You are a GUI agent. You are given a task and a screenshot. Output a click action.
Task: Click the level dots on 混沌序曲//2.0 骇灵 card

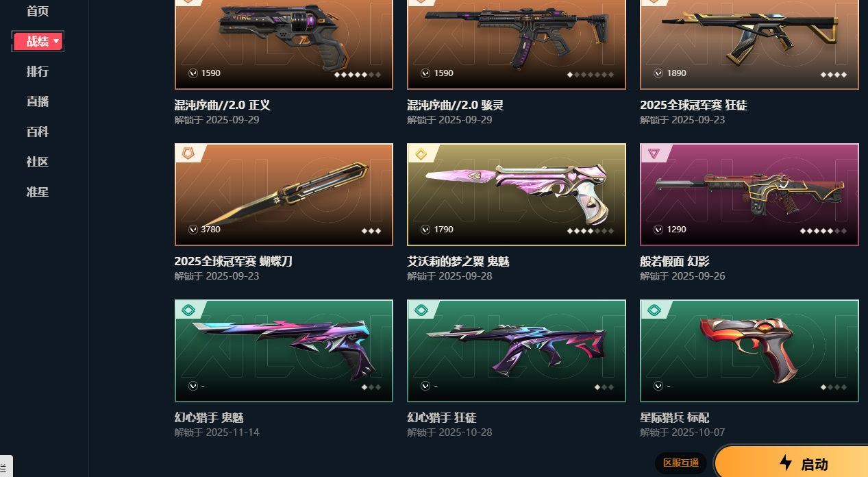pos(591,74)
